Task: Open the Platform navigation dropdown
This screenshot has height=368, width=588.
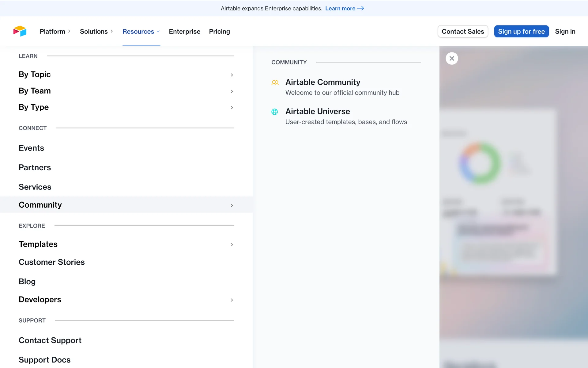Action: (x=55, y=31)
